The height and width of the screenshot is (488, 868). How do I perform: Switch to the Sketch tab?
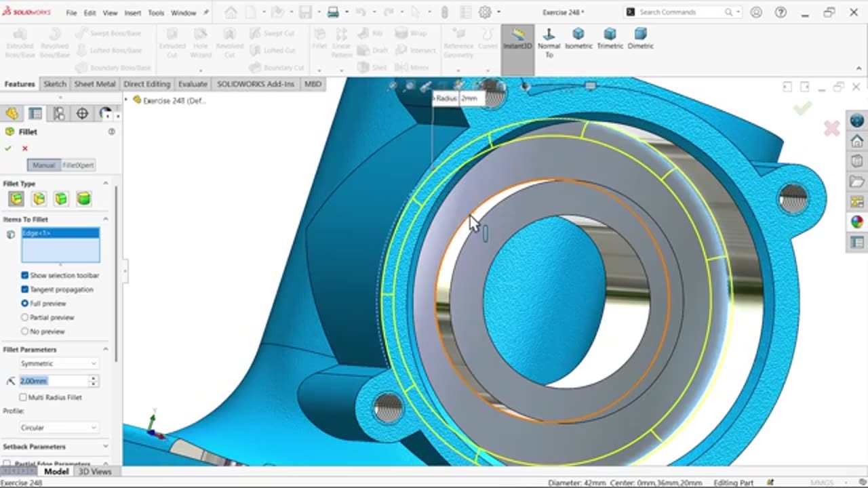55,84
